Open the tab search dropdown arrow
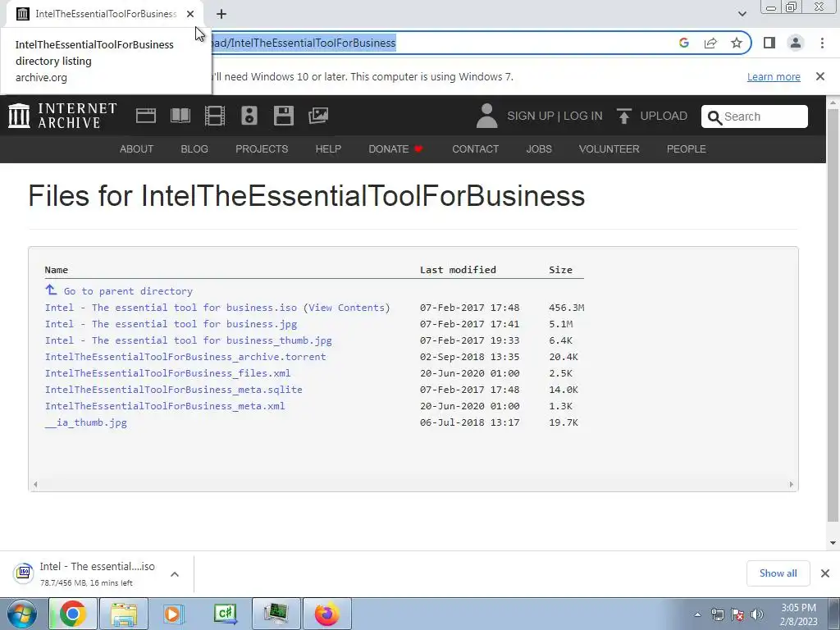This screenshot has width=840, height=630. coord(742,14)
